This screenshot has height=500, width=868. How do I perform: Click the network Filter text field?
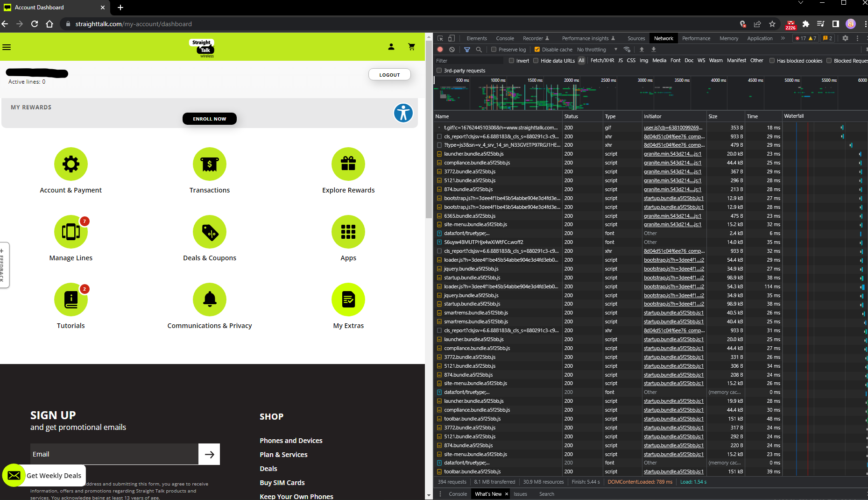469,61
